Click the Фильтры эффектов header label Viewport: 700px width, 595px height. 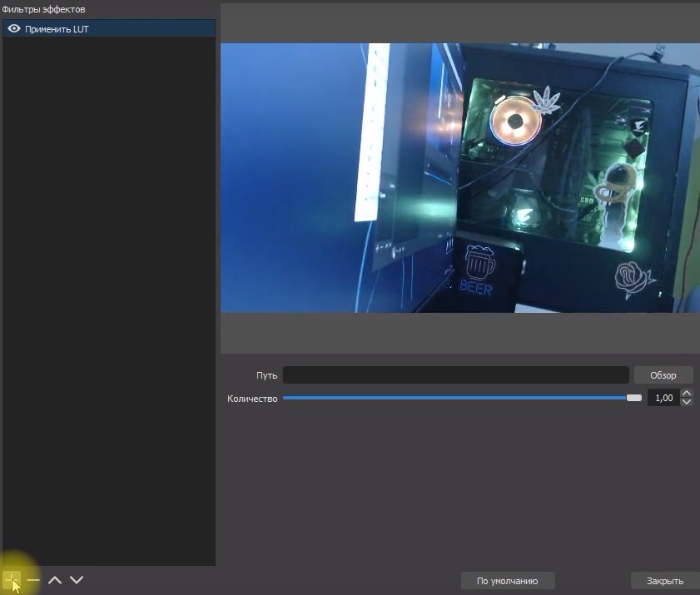(42, 9)
